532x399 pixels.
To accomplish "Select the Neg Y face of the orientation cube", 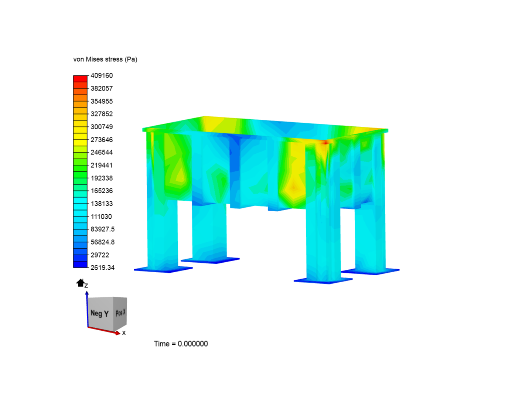I will [100, 313].
